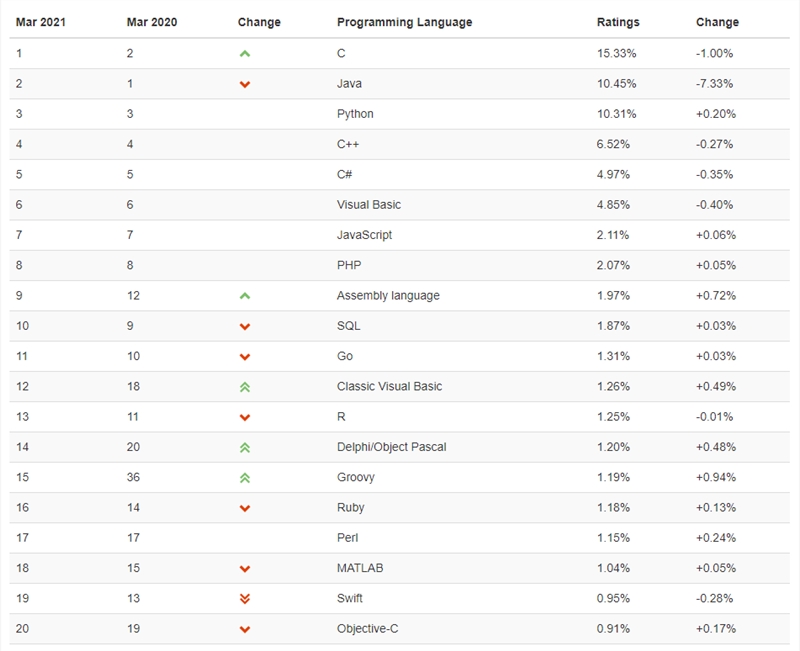Screen dimensions: 800x651
Task: Click the Mar 2021 column header
Action: (39, 22)
